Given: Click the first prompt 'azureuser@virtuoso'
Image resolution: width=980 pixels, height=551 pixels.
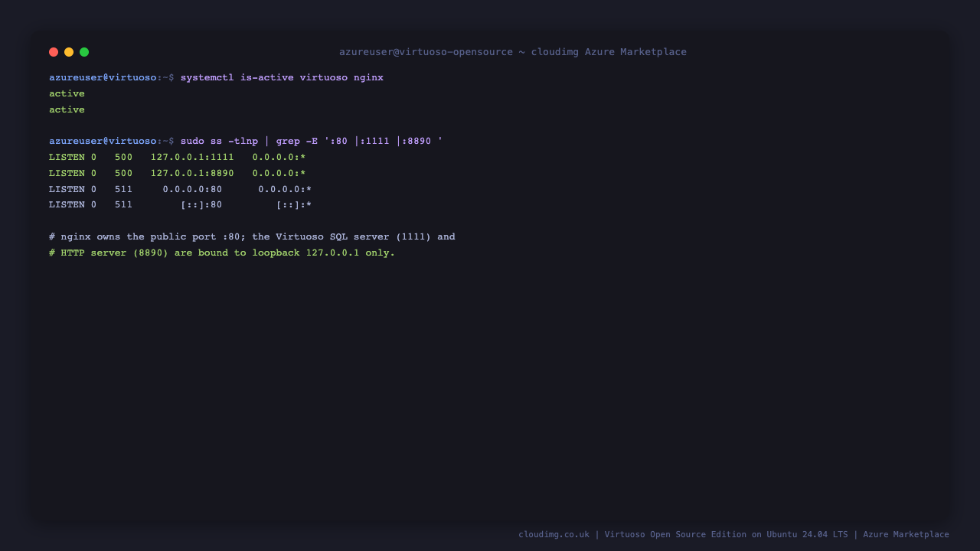Looking at the screenshot, I should click(x=103, y=77).
